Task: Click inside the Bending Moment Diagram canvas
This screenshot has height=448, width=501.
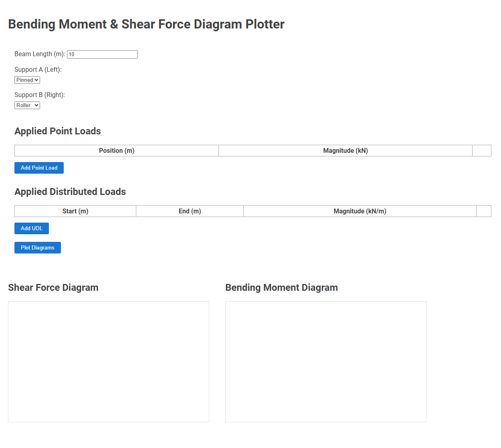Action: coord(325,361)
